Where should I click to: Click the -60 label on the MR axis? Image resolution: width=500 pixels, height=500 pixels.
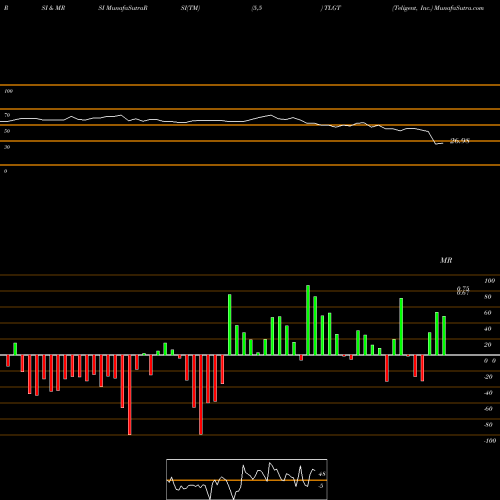click(x=488, y=409)
